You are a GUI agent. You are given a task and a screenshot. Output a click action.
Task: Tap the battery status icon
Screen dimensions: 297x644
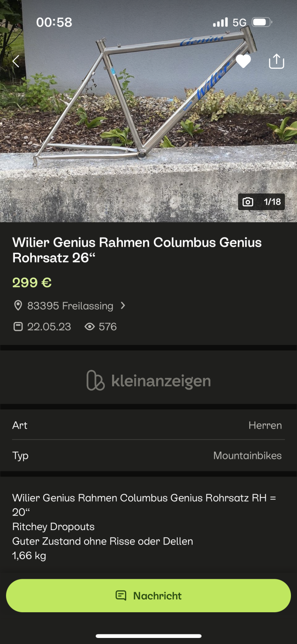click(262, 22)
